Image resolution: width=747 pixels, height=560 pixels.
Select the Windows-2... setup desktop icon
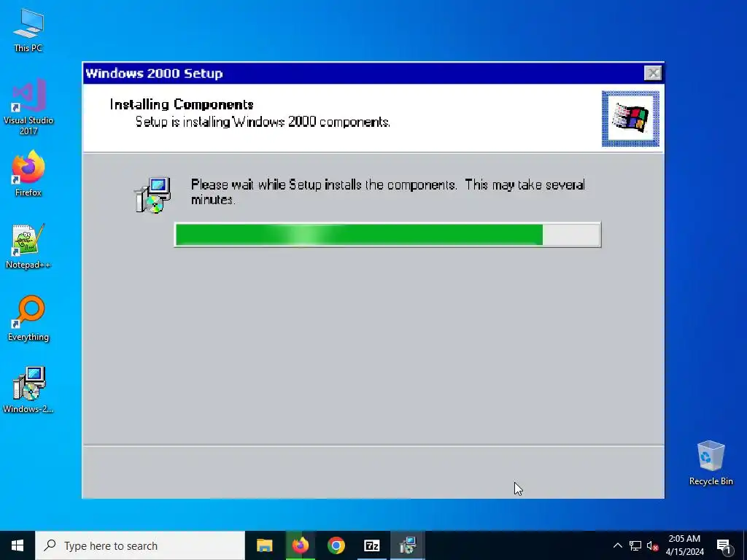(28, 390)
